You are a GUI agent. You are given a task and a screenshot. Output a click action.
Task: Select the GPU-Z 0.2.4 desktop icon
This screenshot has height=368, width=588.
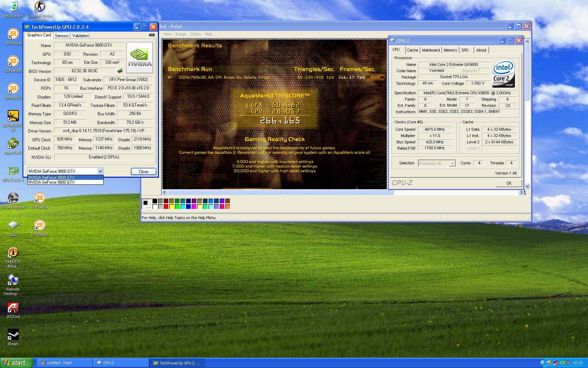coord(13,173)
